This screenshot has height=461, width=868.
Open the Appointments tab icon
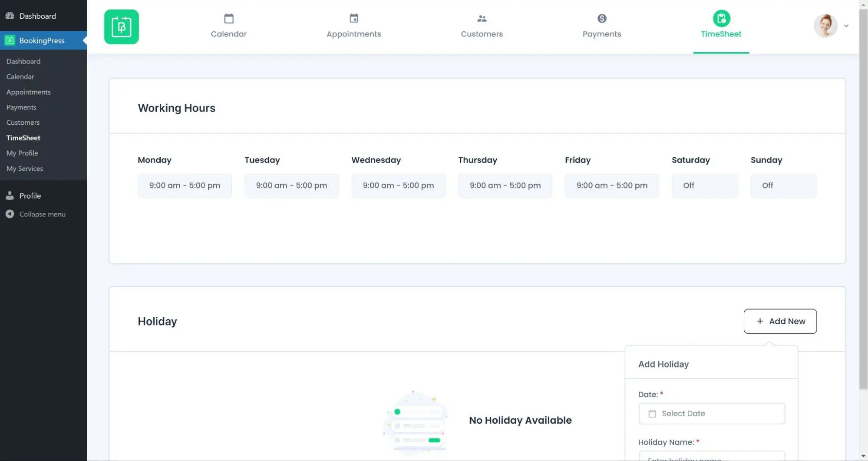click(x=354, y=18)
